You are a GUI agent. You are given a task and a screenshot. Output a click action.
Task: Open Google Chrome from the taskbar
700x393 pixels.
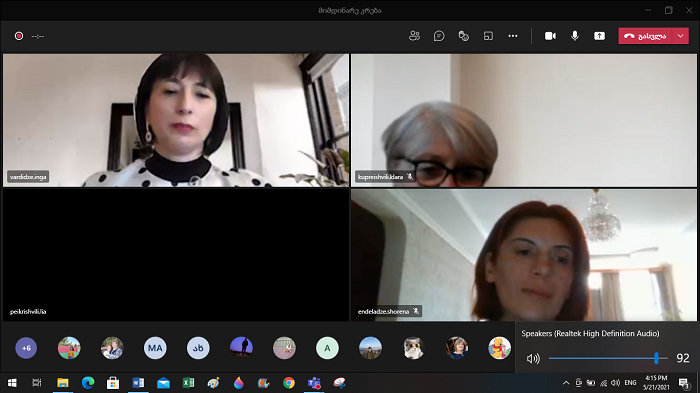pyautogui.click(x=289, y=383)
